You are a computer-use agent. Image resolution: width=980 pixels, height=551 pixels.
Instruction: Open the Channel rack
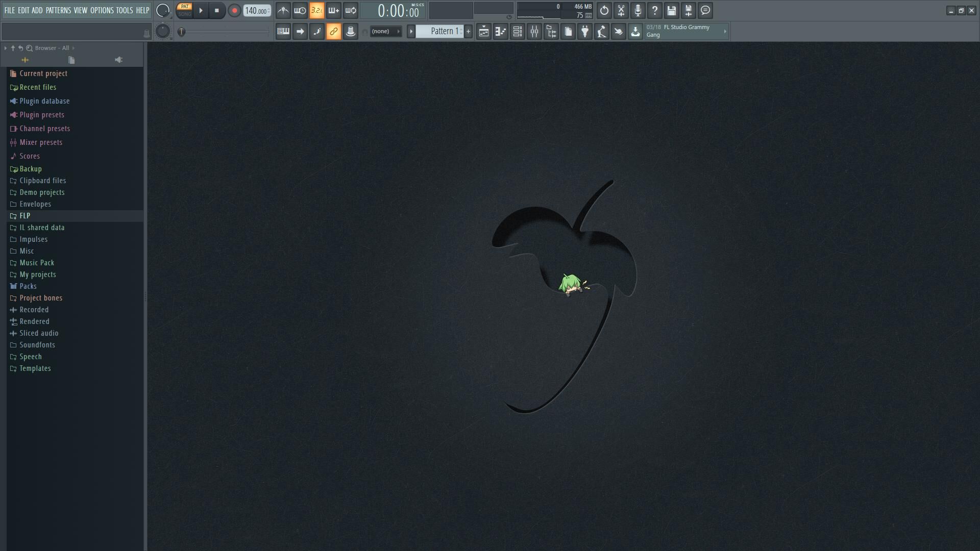(518, 32)
